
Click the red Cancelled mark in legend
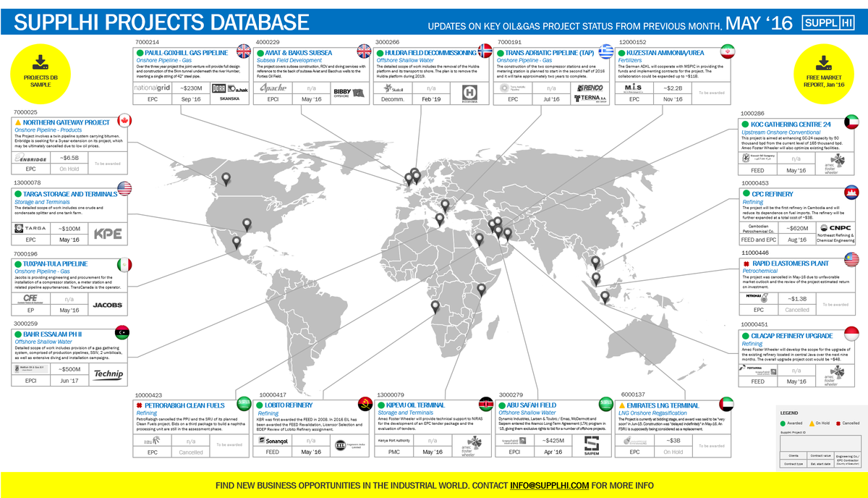coord(837,423)
